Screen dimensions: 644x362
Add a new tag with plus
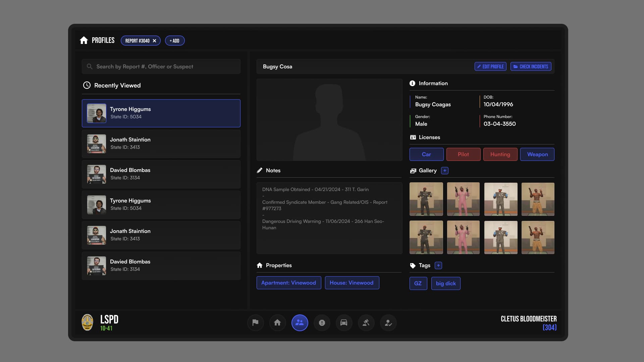click(x=438, y=265)
